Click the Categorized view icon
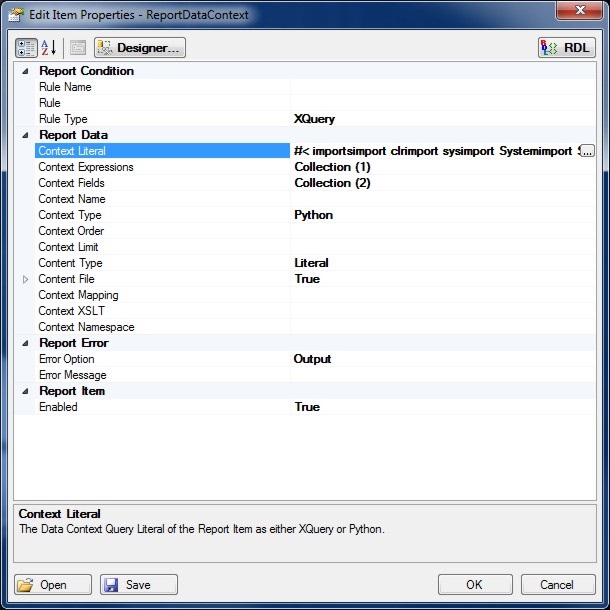 tap(26, 48)
